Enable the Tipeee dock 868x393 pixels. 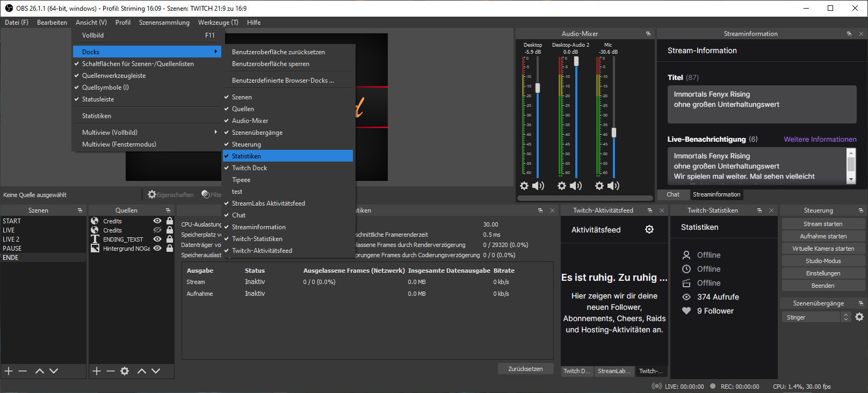click(x=241, y=180)
